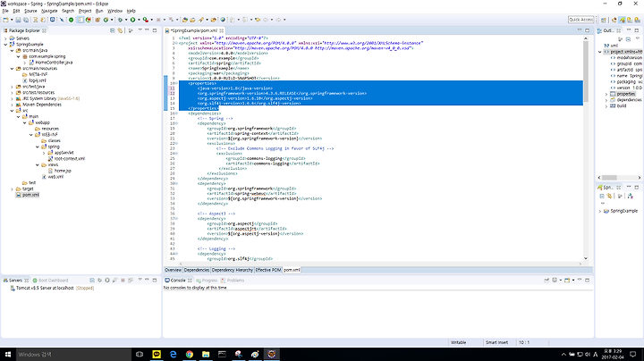Click the Open web browser globe icon

223,20
